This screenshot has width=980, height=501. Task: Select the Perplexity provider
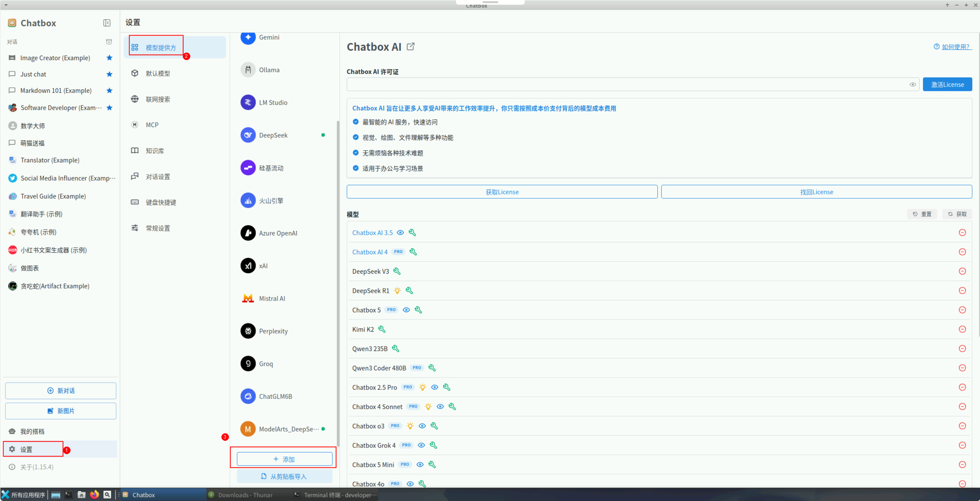pos(273,331)
